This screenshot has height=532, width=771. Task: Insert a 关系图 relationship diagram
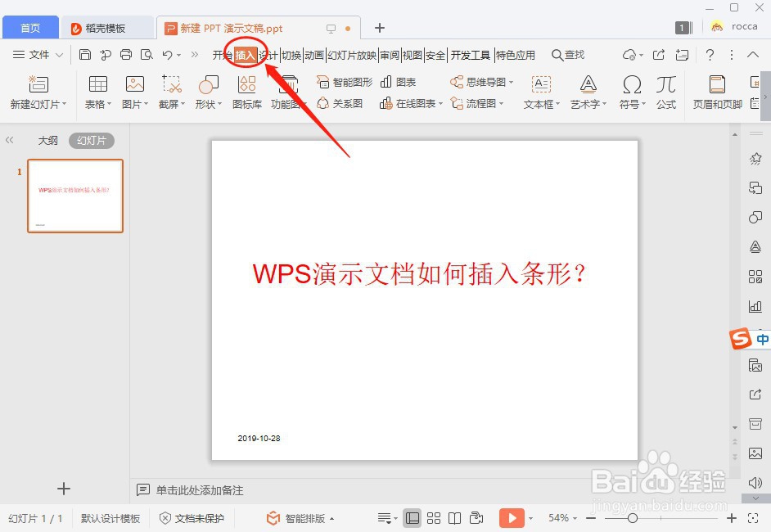[340, 103]
